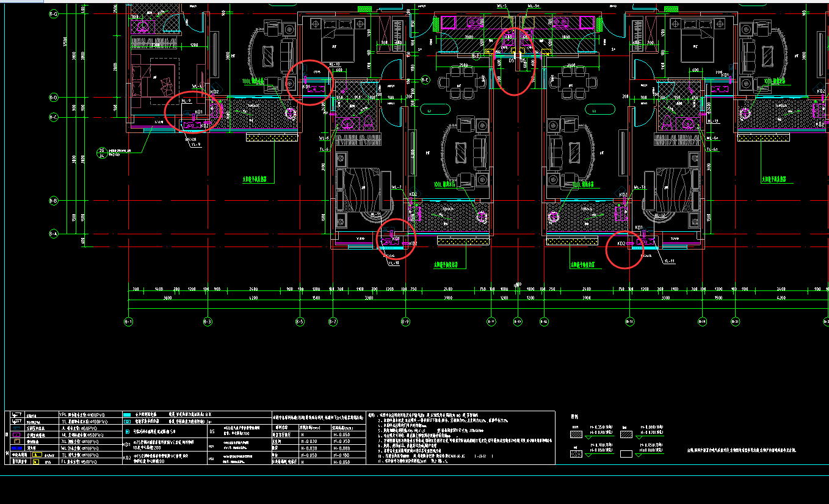829x504 pixels.
Task: Select the solid cyan legend symbol
Action: (x=127, y=415)
